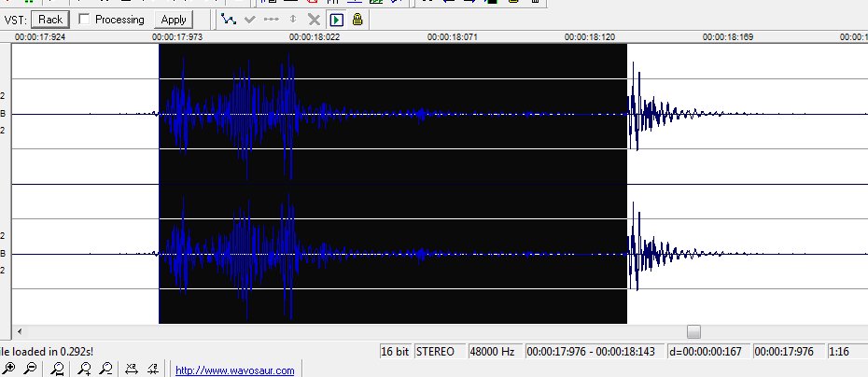Click the zoom to selection magnifier icon

click(57, 369)
